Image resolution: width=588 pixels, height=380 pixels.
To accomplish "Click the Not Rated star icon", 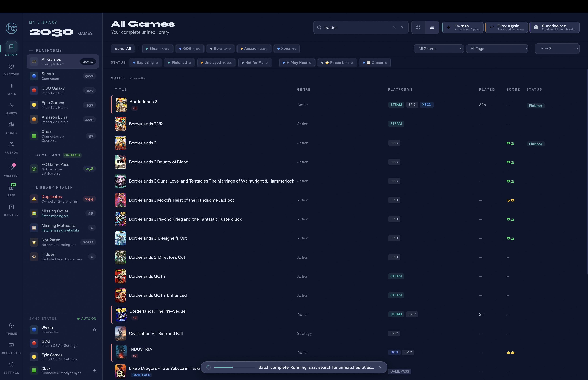I will (x=34, y=242).
